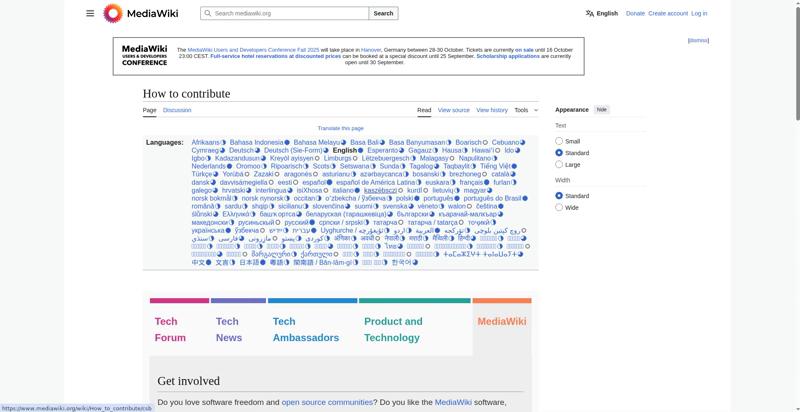
Task: Click the MediaWiki sunflower logo
Action: coord(113,13)
